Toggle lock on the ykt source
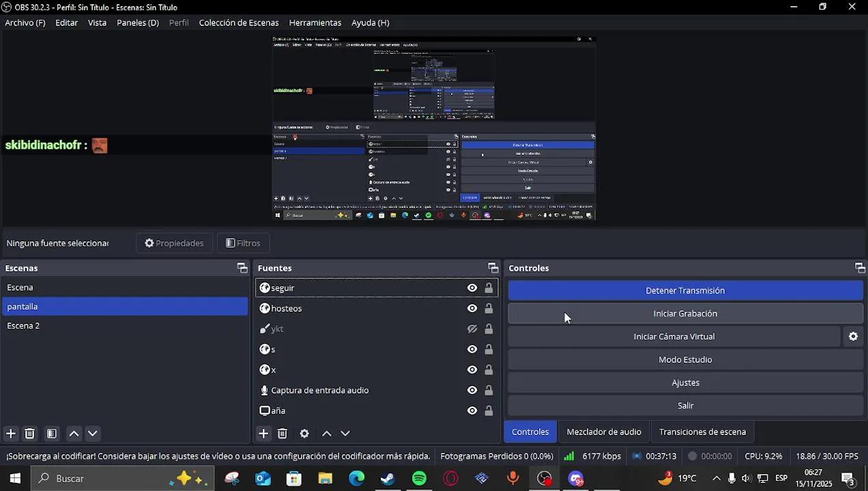The width and height of the screenshot is (868, 491). coord(489,329)
